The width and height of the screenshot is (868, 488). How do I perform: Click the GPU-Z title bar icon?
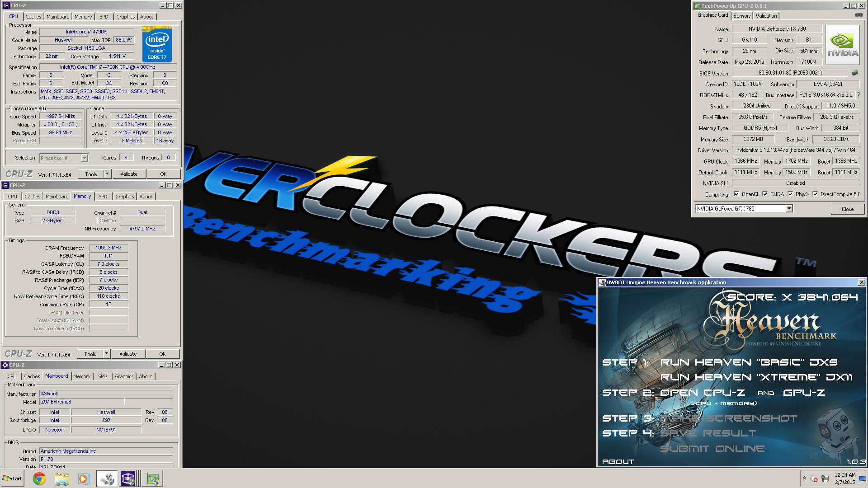pyautogui.click(x=697, y=6)
